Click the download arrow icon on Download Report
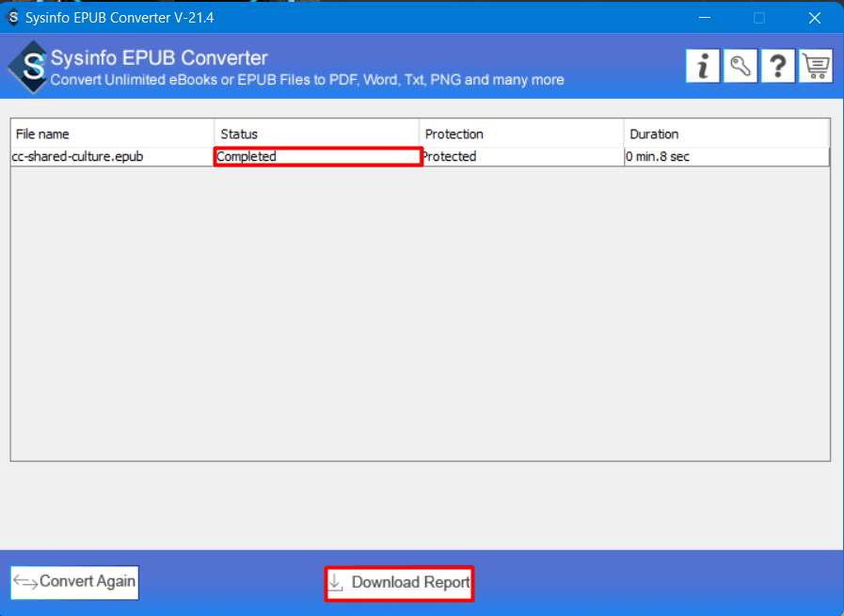The height and width of the screenshot is (616, 844). click(336, 583)
